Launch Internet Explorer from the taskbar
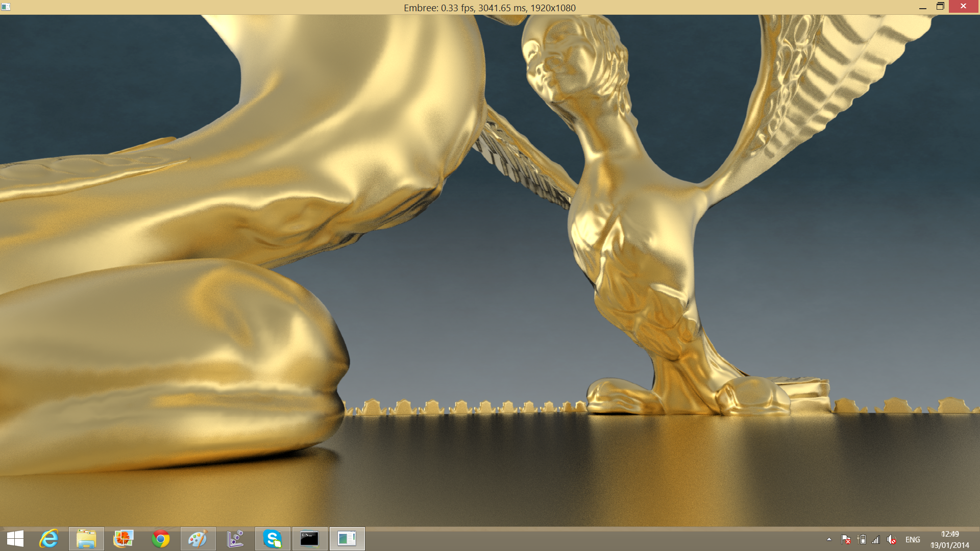This screenshot has width=980, height=551. point(49,539)
